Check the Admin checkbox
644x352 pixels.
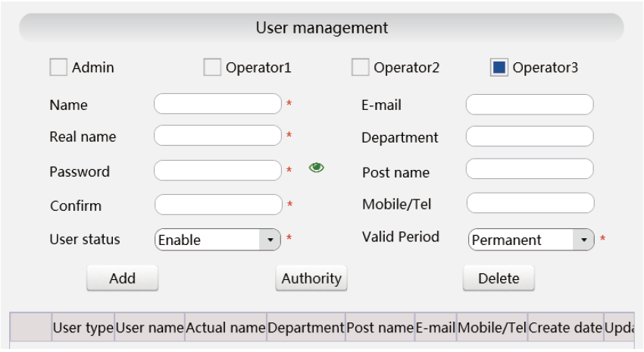pyautogui.click(x=58, y=67)
